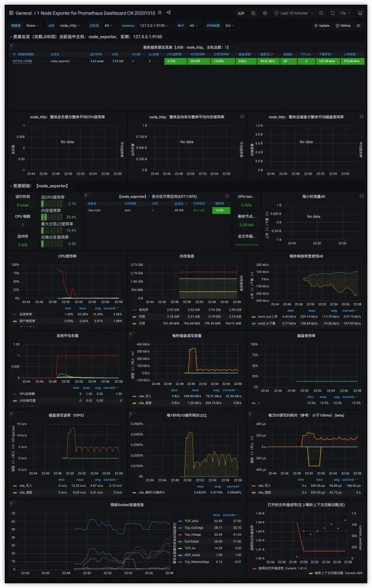Toggle UDP_inuse series in socket legend
Image resolution: width=372 pixels, height=588 pixels.
pos(192,555)
